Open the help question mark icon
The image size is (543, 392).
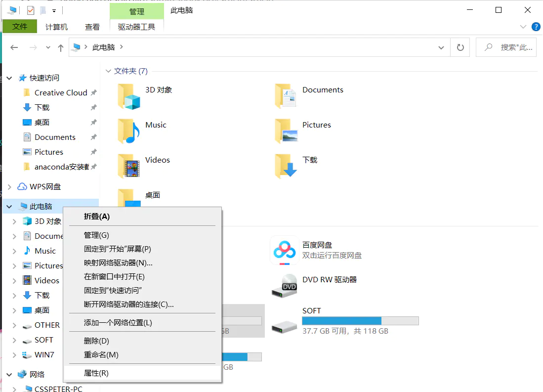pyautogui.click(x=536, y=27)
